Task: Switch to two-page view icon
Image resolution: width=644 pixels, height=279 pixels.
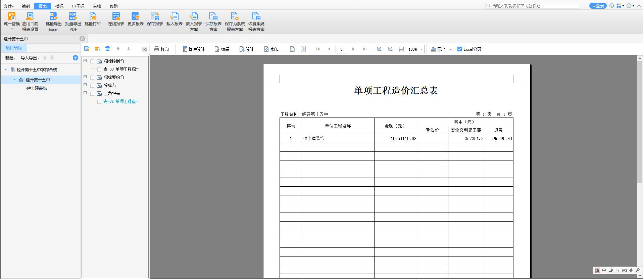Action: coord(303,49)
